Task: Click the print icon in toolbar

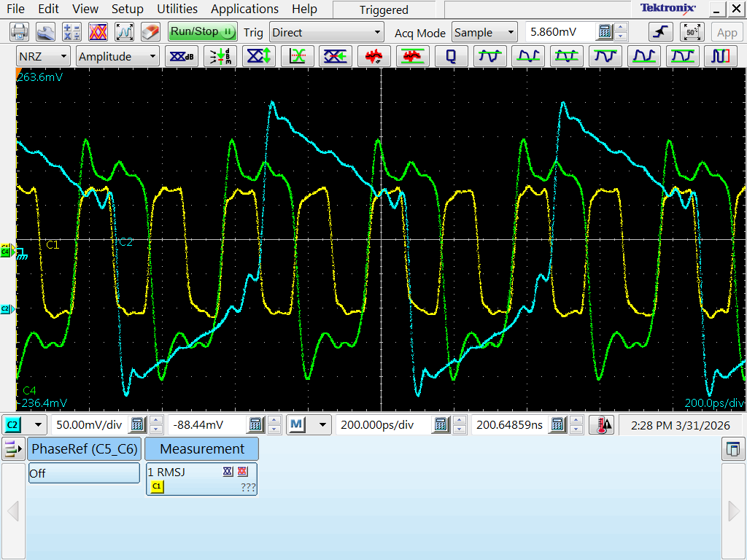Action: pyautogui.click(x=20, y=32)
